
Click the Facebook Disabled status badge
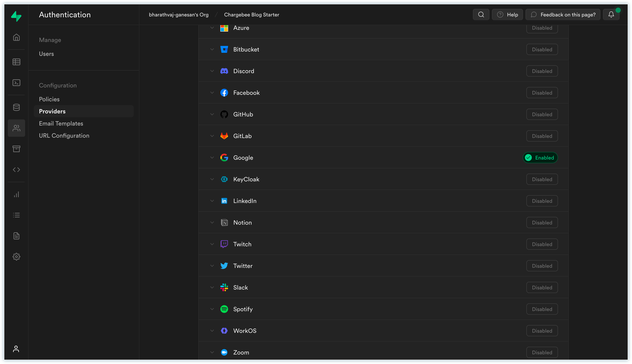coord(542,92)
